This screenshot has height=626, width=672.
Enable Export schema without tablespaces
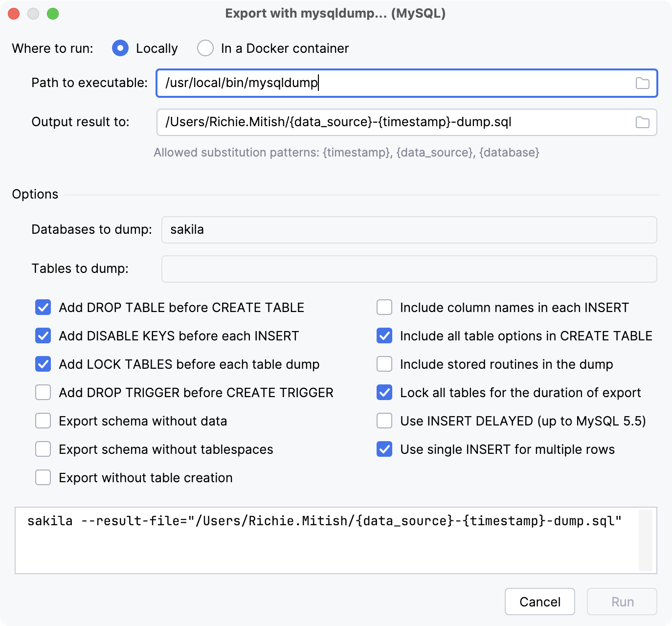pos(43,449)
